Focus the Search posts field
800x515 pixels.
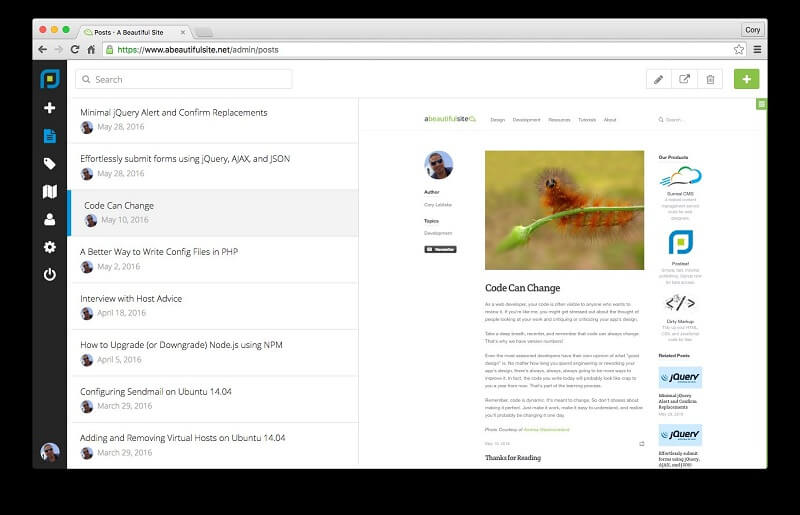184,80
